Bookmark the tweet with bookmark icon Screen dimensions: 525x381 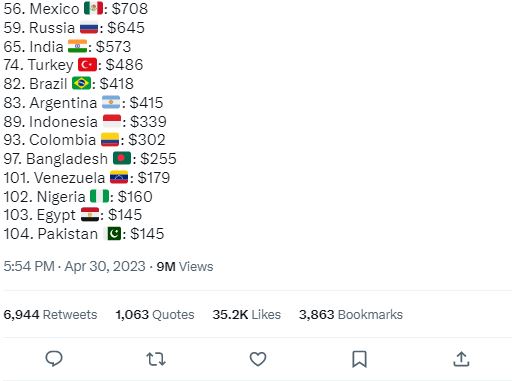360,359
